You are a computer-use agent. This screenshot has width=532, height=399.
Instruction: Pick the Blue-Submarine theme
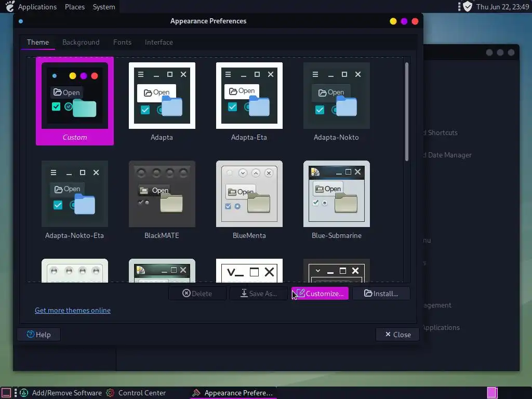click(336, 199)
